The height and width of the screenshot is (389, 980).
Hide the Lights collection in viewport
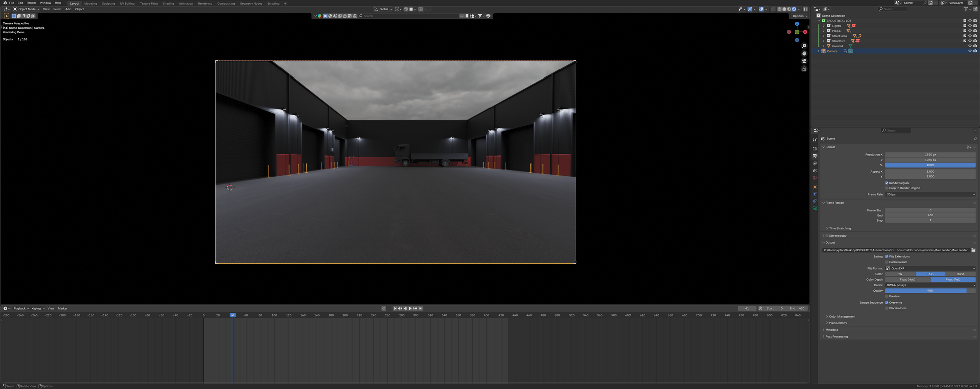970,26
